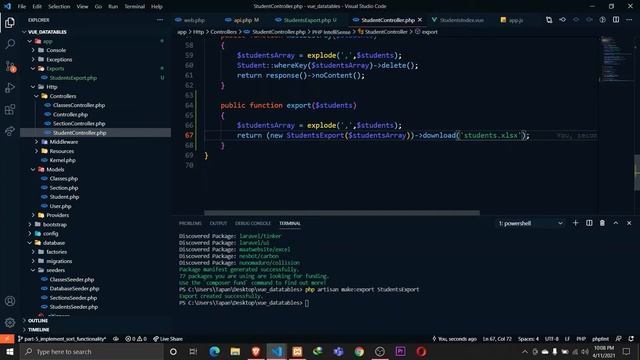Click the remote window indicator
Viewport: 640px width, 360px height.
[7, 339]
